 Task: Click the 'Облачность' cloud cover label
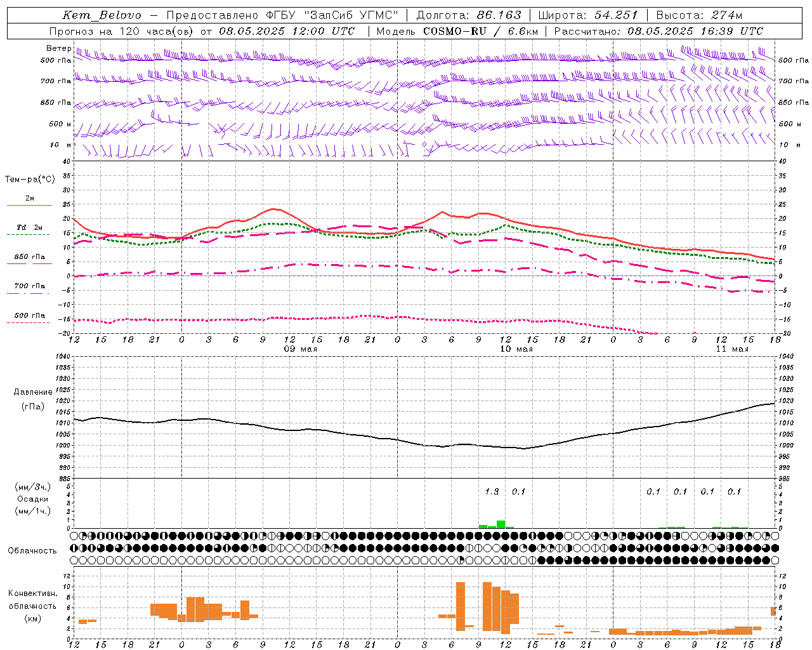pyautogui.click(x=32, y=551)
